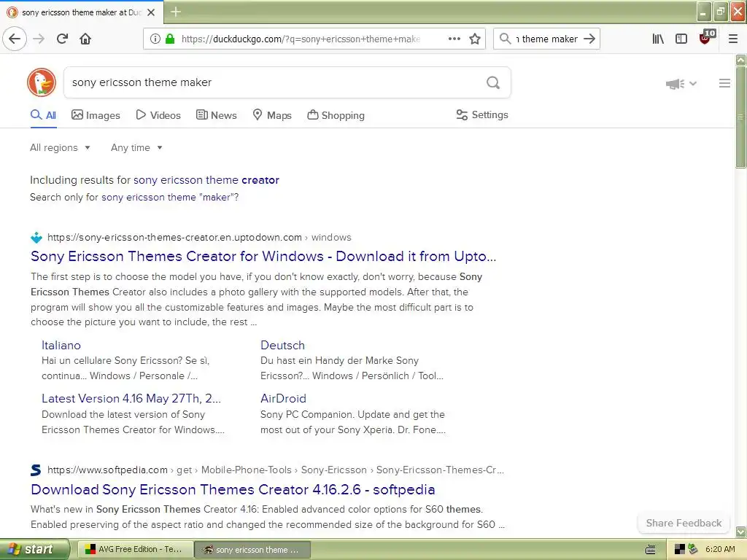747x560 pixels.
Task: Switch to the News tab
Action: 216,115
